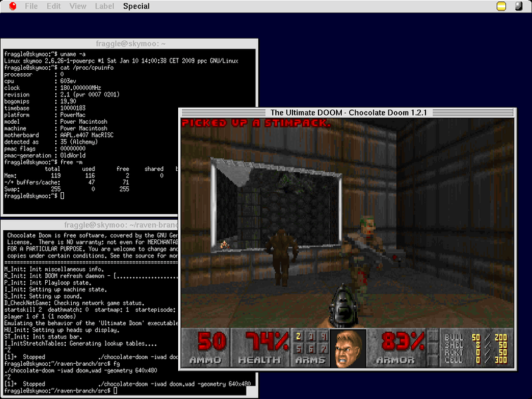Click the '-/+ buffers/cache:' row
The height and width of the screenshot is (399, 532).
pos(66,182)
